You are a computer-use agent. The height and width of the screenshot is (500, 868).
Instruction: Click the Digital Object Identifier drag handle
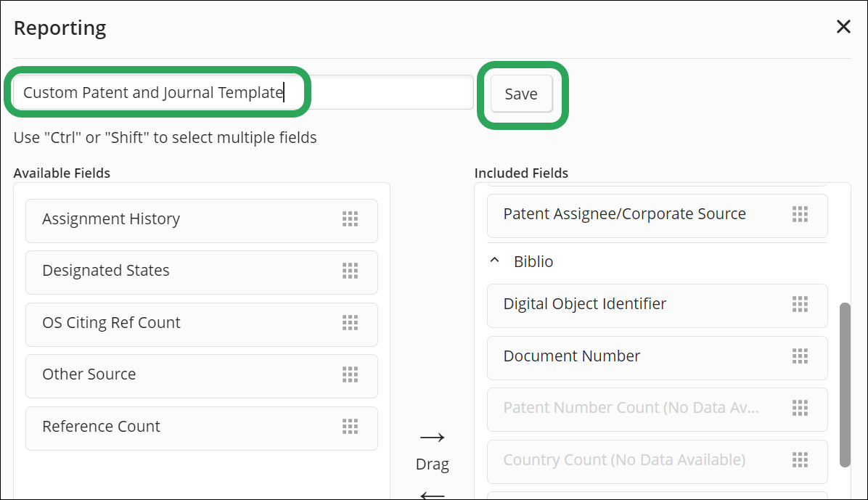coord(800,304)
